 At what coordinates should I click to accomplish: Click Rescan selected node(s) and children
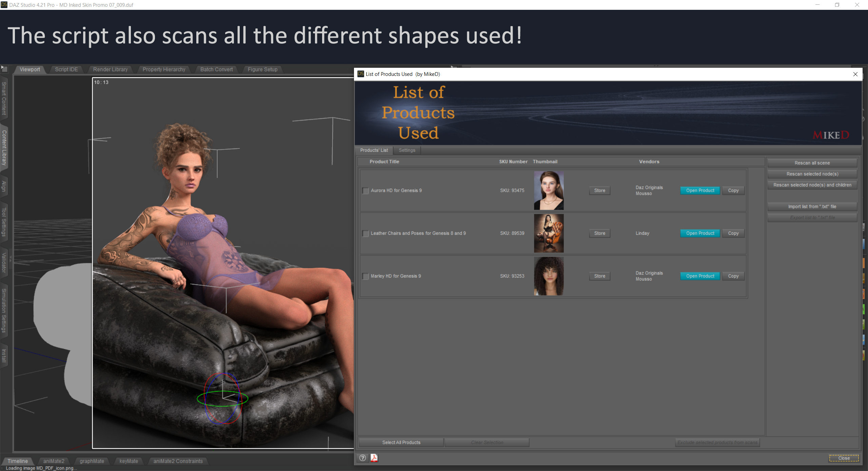(x=812, y=185)
